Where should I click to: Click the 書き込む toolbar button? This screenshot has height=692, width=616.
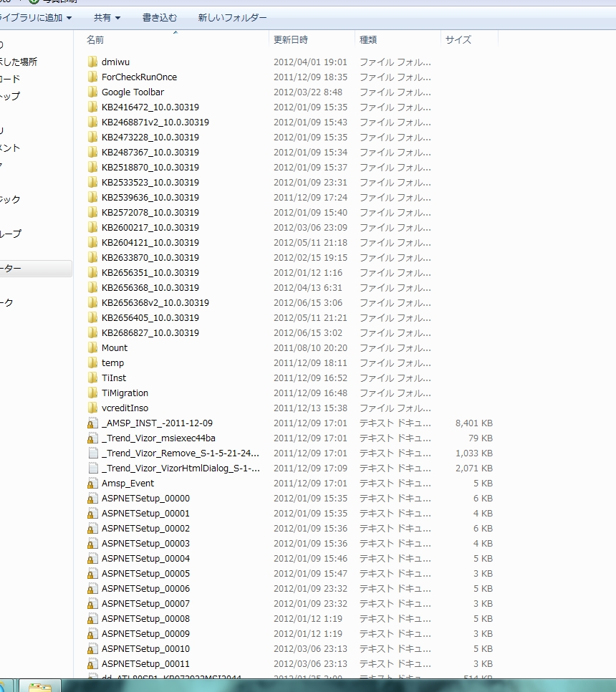(160, 18)
